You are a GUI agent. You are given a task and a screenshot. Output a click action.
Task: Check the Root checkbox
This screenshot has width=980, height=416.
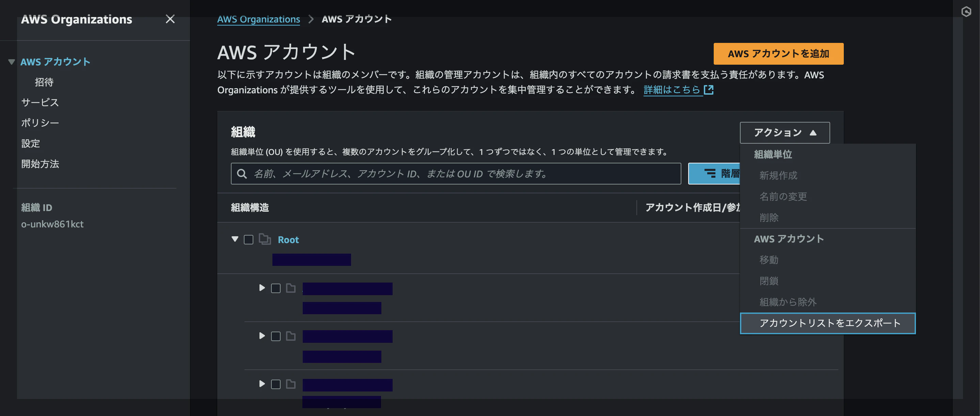coord(249,240)
